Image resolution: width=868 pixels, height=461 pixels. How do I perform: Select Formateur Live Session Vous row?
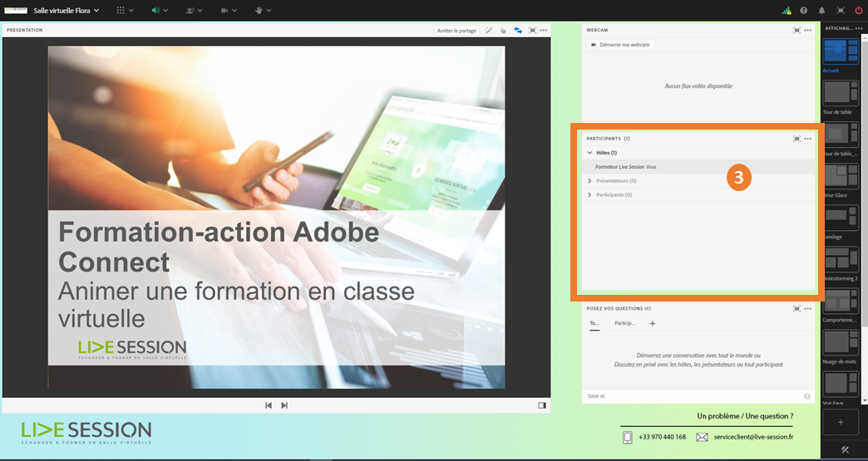(698, 166)
